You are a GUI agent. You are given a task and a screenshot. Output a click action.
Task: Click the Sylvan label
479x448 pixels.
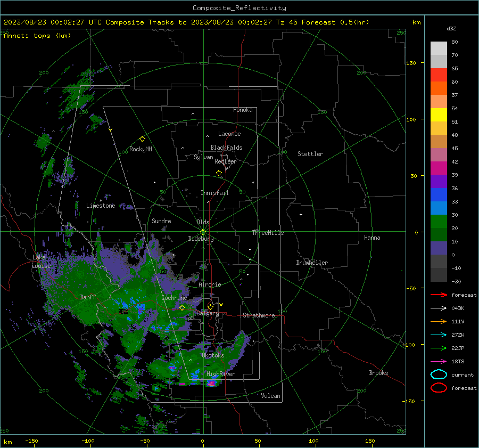pyautogui.click(x=203, y=157)
